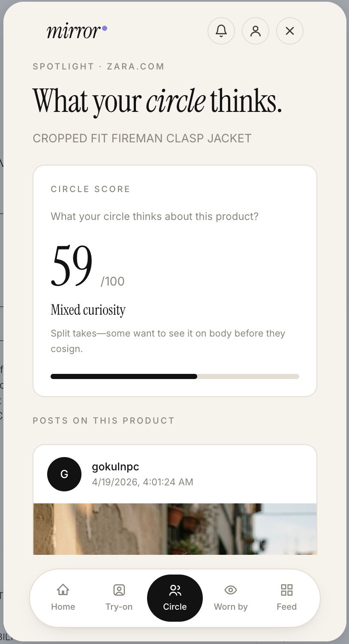Viewport: 349px width, 644px height.
Task: Open the Worn by tab
Action: [x=231, y=598]
